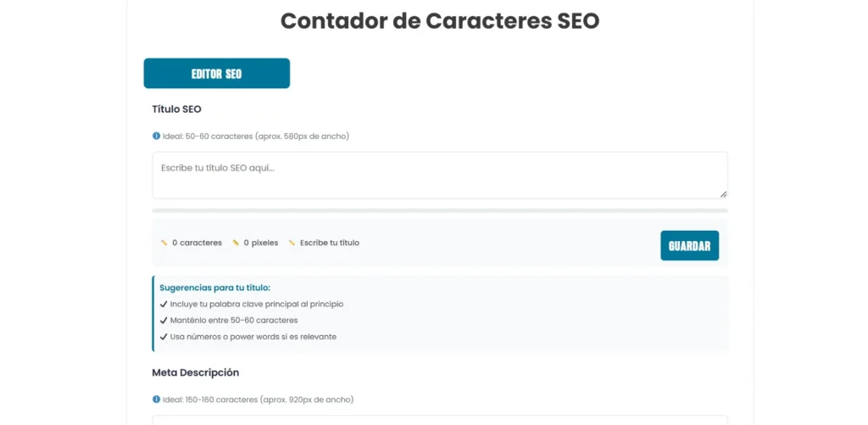Viewport: 868px width, 425px height.
Task: Click the checkmark next to 'Incluye tu palabra clave'
Action: tap(164, 304)
